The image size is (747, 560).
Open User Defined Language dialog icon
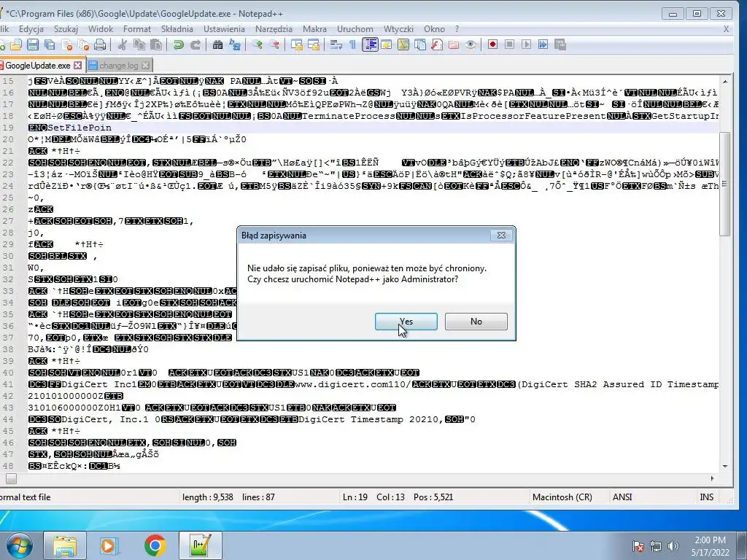tap(387, 44)
